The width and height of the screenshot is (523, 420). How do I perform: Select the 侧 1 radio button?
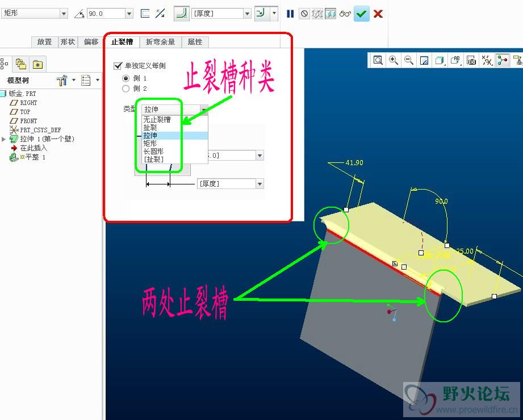125,78
